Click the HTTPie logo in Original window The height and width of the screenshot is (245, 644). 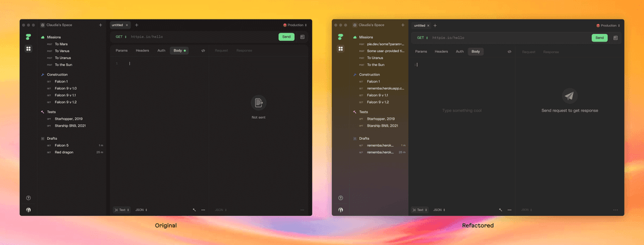click(x=28, y=37)
